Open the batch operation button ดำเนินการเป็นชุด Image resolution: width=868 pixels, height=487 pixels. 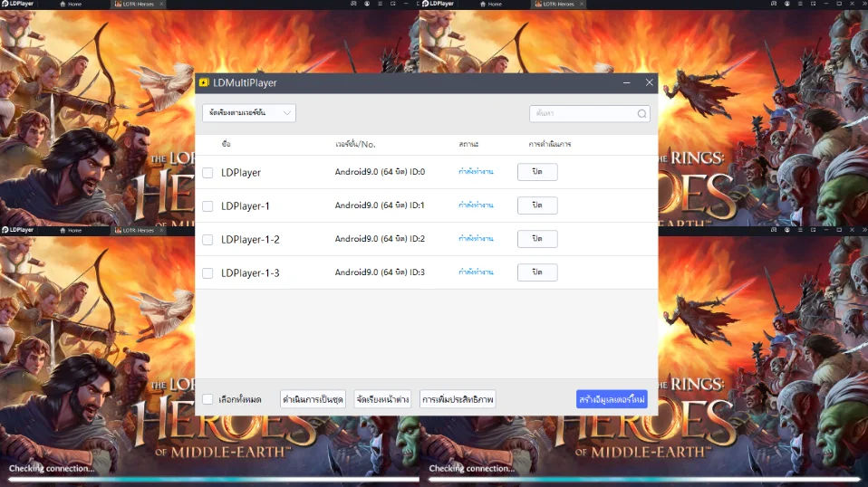(x=313, y=399)
